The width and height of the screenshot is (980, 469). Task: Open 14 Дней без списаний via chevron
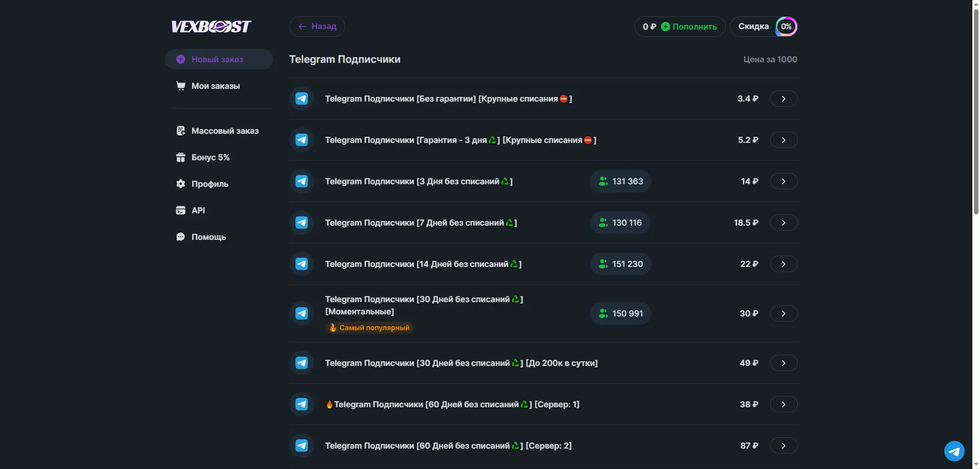(x=783, y=264)
